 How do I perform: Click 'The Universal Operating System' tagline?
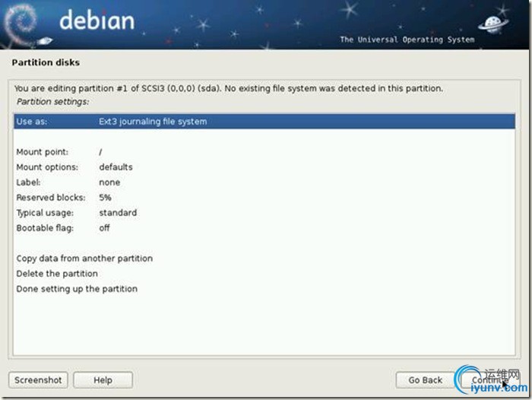[407, 40]
